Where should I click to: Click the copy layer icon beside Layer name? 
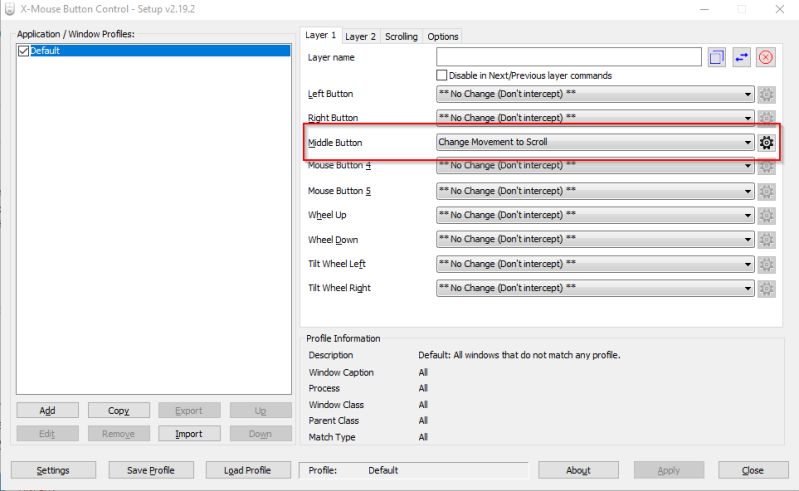(716, 57)
